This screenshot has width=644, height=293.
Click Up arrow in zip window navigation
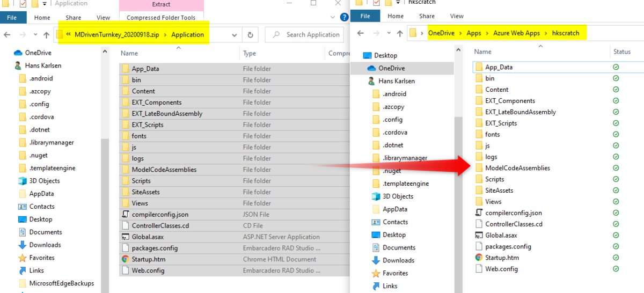coord(47,35)
